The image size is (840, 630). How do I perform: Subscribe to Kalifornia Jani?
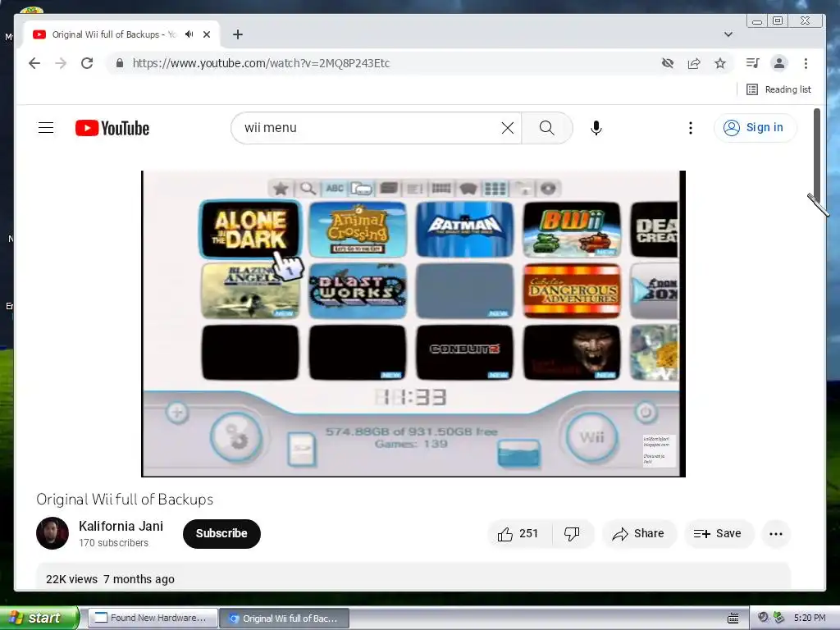(221, 533)
